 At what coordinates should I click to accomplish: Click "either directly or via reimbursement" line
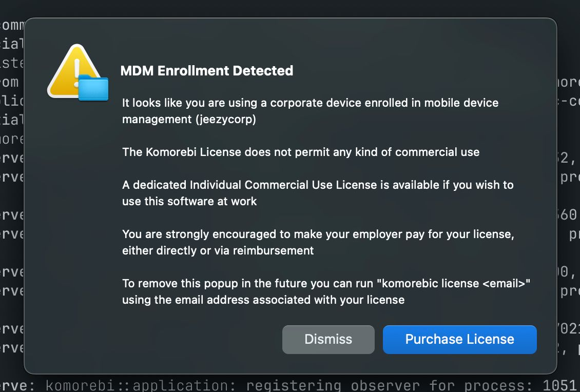click(218, 250)
